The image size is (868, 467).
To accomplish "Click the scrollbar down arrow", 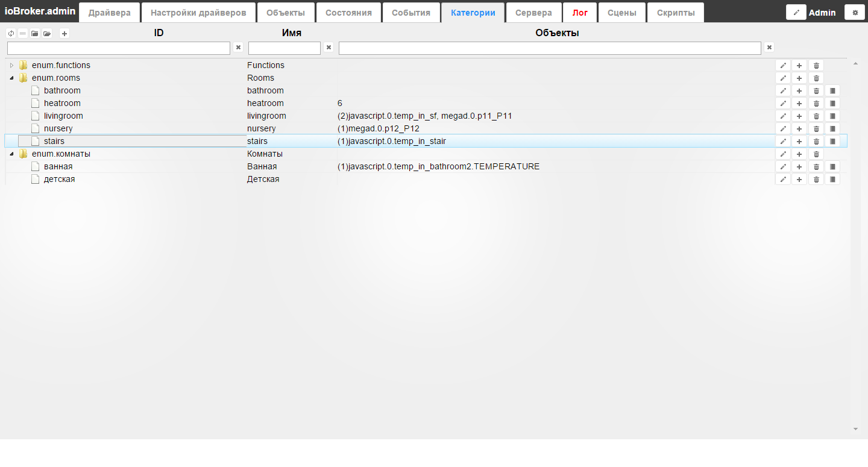I will [856, 429].
